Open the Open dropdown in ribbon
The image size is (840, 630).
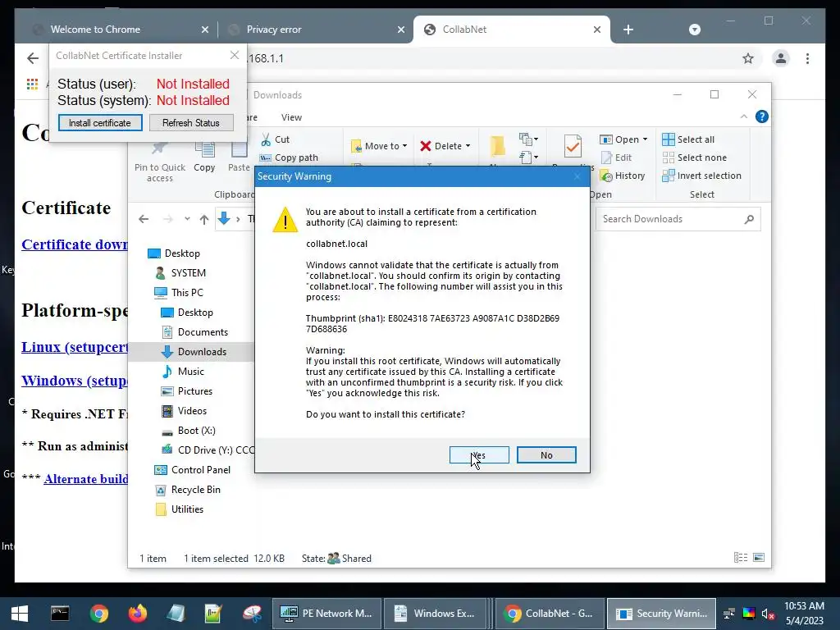[x=623, y=139]
